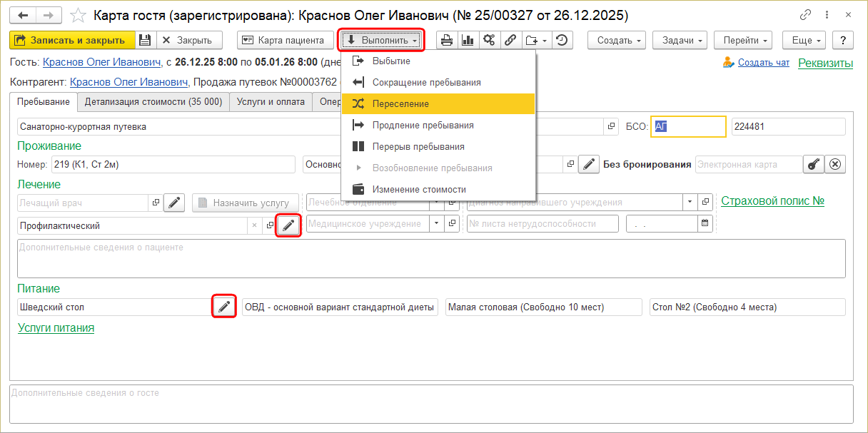This screenshot has width=868, height=433.
Task: Switch to Детализация стоимости (35 000) tab
Action: coord(153,102)
